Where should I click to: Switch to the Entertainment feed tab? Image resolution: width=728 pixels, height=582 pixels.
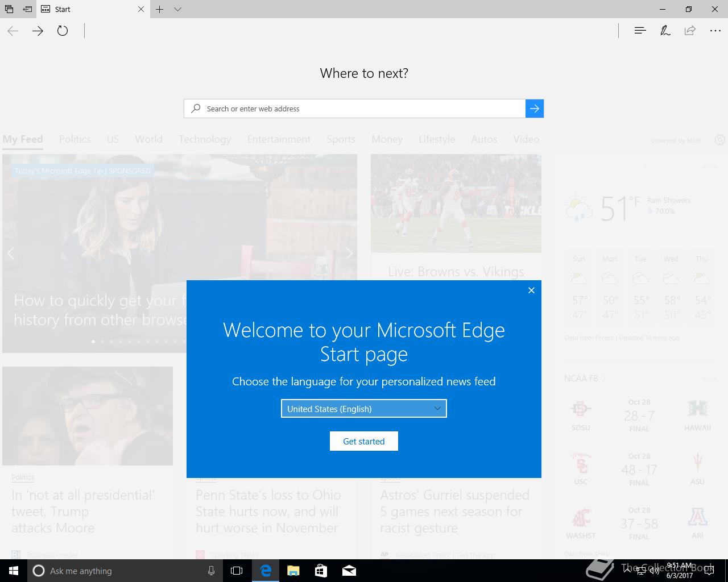pos(279,139)
